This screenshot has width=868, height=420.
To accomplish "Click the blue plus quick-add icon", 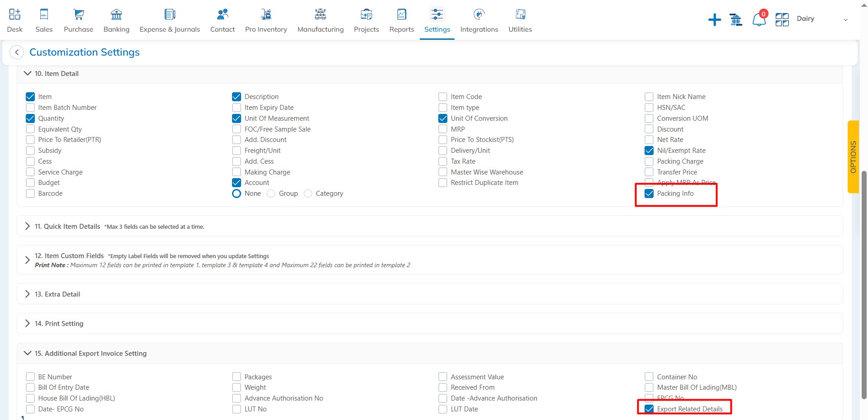I will tap(715, 19).
